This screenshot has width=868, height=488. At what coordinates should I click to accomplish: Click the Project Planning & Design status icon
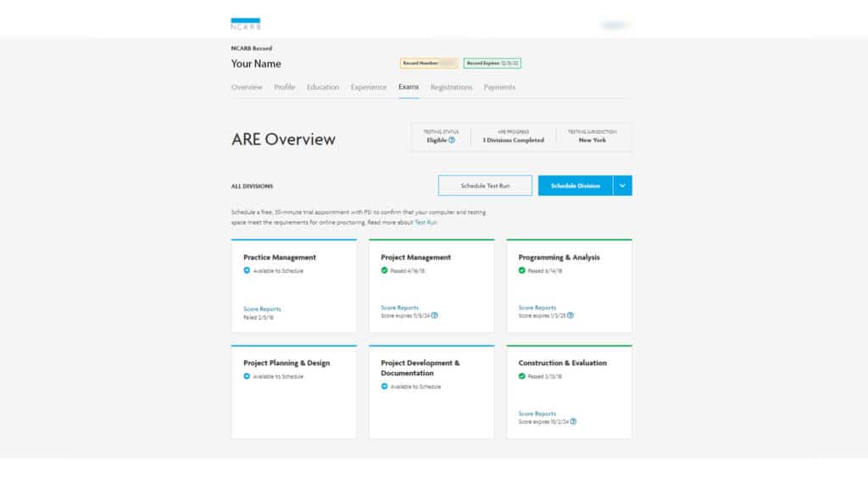tap(247, 376)
